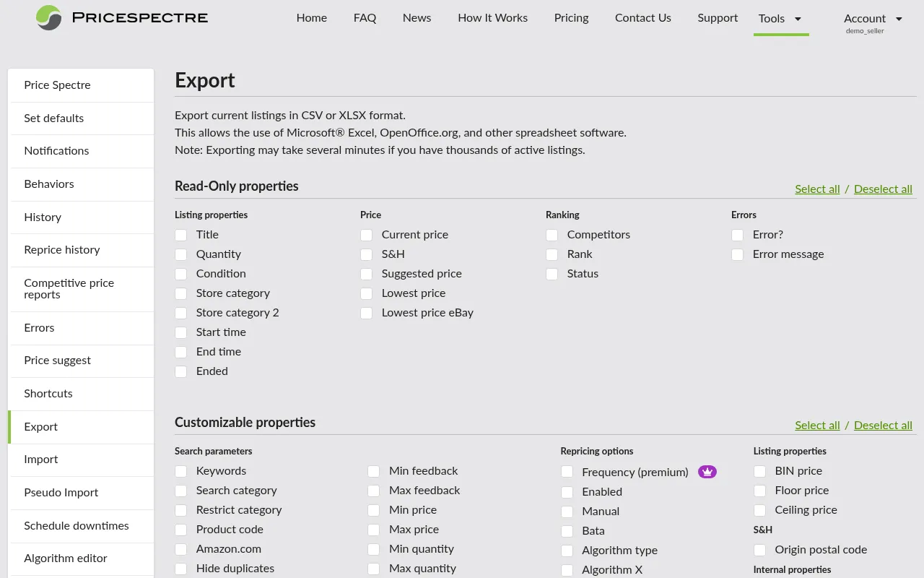Enable the Keywords search parameter

pyautogui.click(x=180, y=471)
